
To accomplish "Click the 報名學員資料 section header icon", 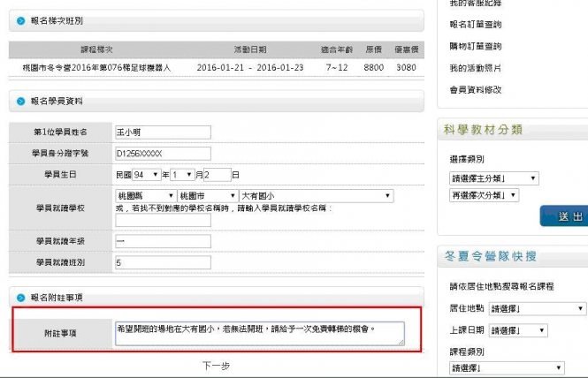I will click(19, 102).
